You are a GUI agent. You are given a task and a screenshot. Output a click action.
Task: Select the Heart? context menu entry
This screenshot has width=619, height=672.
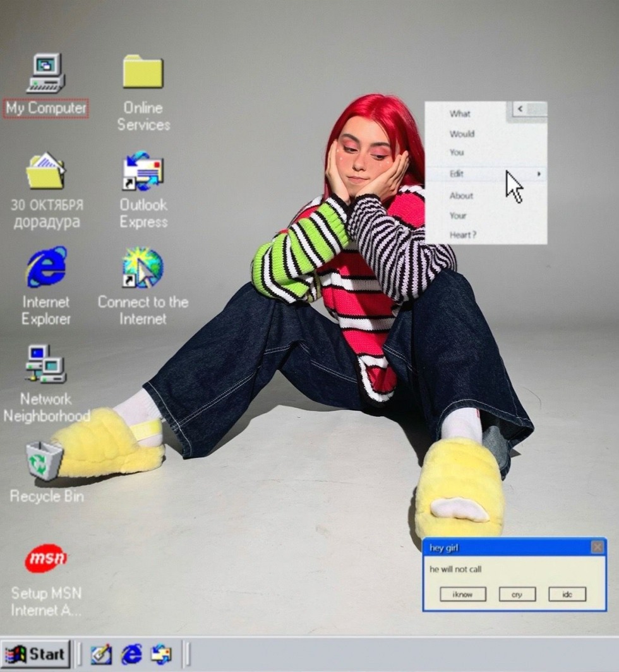[462, 235]
